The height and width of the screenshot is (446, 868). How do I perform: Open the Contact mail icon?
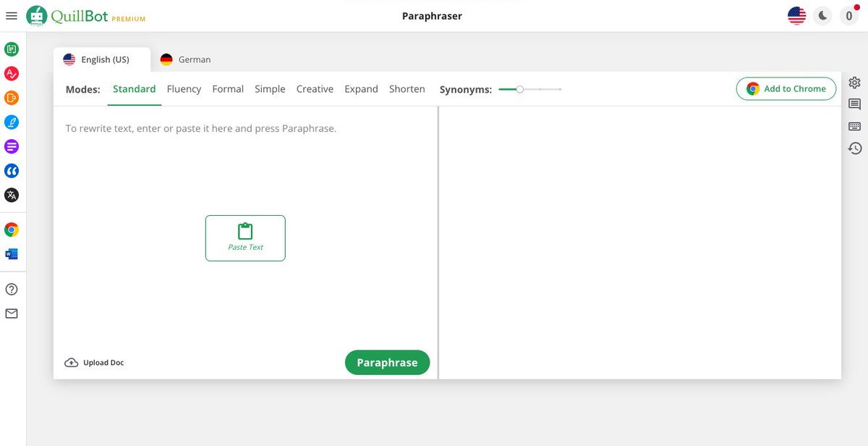(12, 314)
